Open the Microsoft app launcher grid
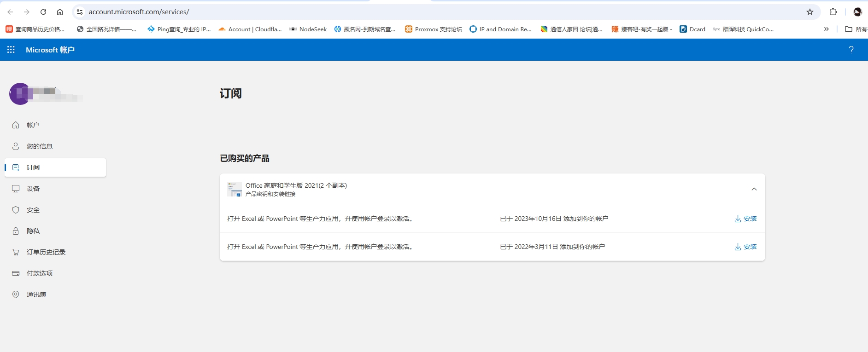868x352 pixels. (x=11, y=50)
